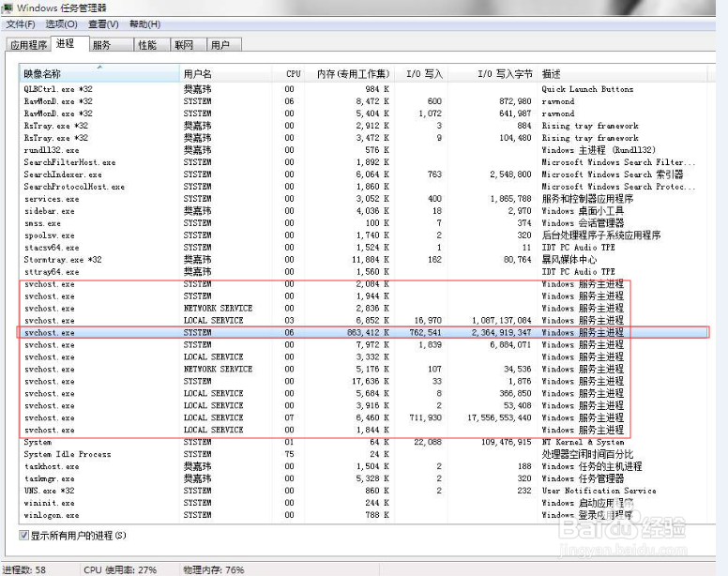Image resolution: width=728 pixels, height=576 pixels.
Task: Select svchost.exe using 5,684 K memory
Action: point(363,394)
